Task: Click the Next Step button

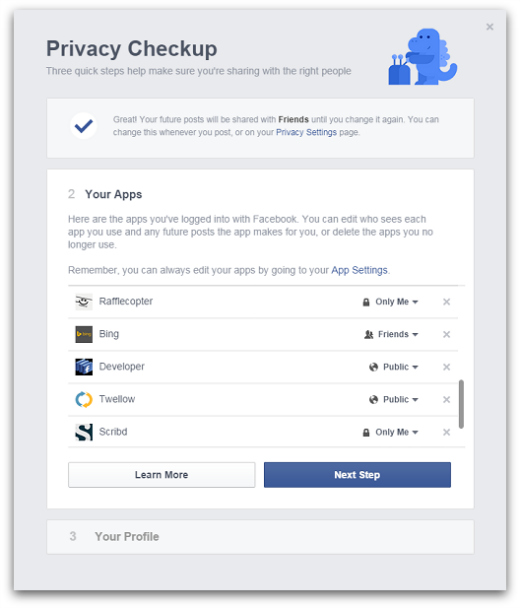Action: (357, 475)
